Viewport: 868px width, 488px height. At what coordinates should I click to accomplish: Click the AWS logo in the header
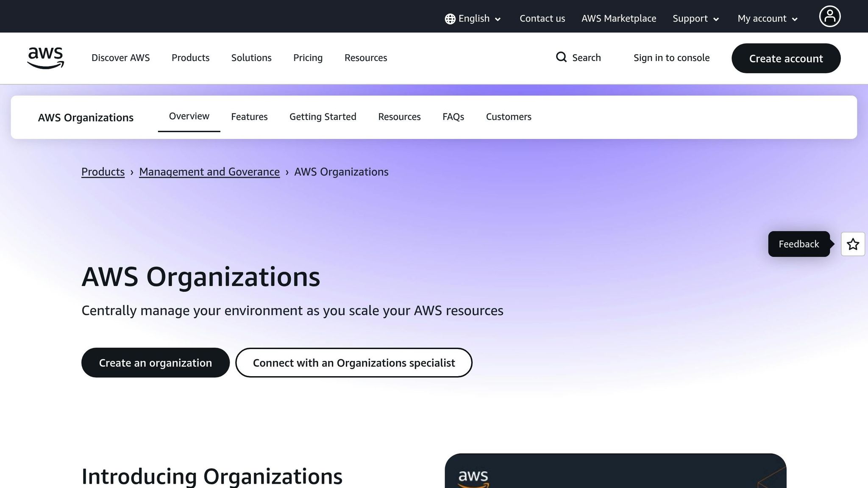tap(45, 58)
